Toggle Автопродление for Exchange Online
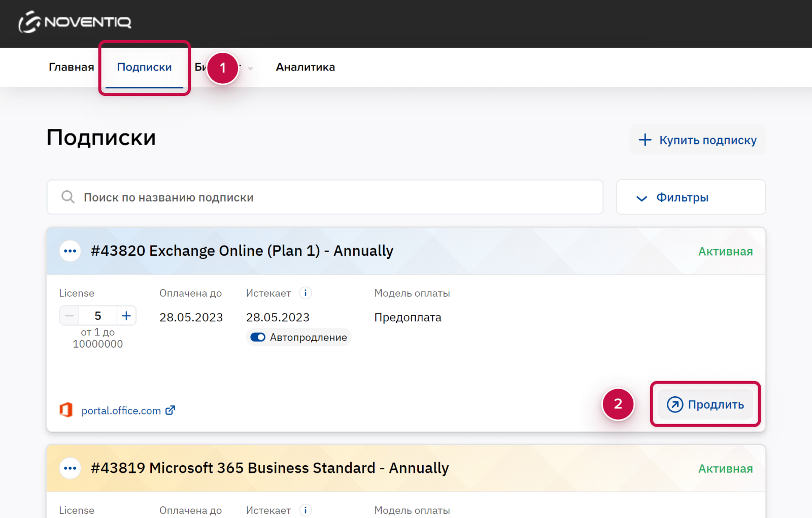 tap(258, 337)
